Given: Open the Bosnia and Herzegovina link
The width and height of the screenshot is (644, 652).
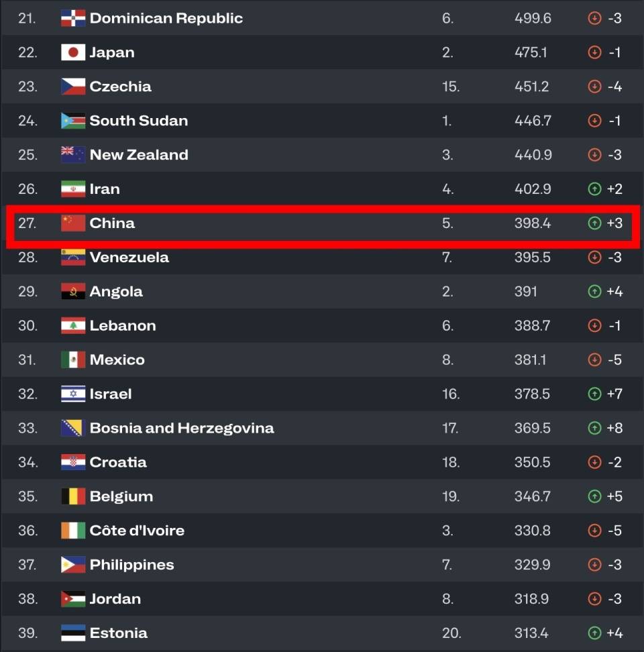Looking at the screenshot, I should 181,428.
